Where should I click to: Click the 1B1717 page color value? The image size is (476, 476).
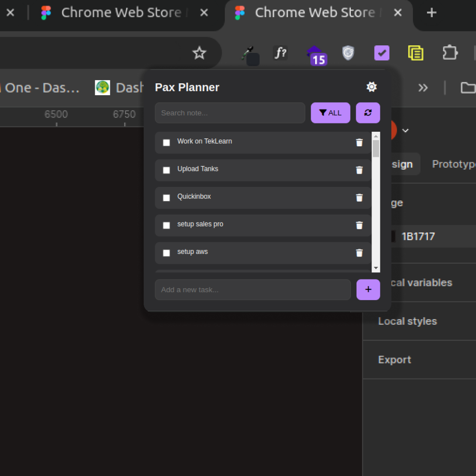point(418,237)
